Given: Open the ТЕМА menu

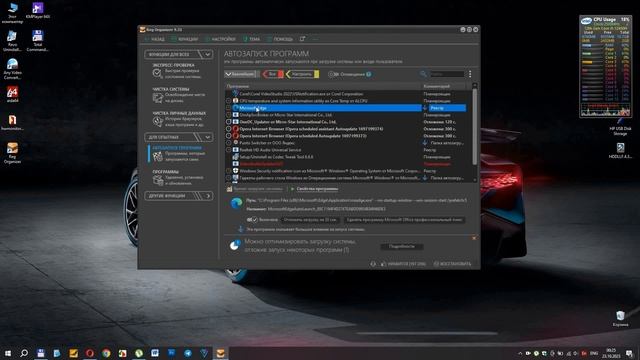Looking at the screenshot, I should [x=251, y=39].
